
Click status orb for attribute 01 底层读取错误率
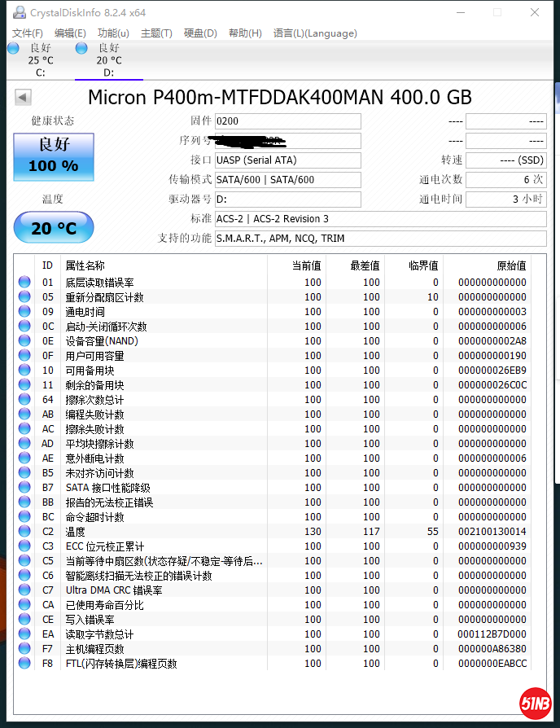(24, 283)
